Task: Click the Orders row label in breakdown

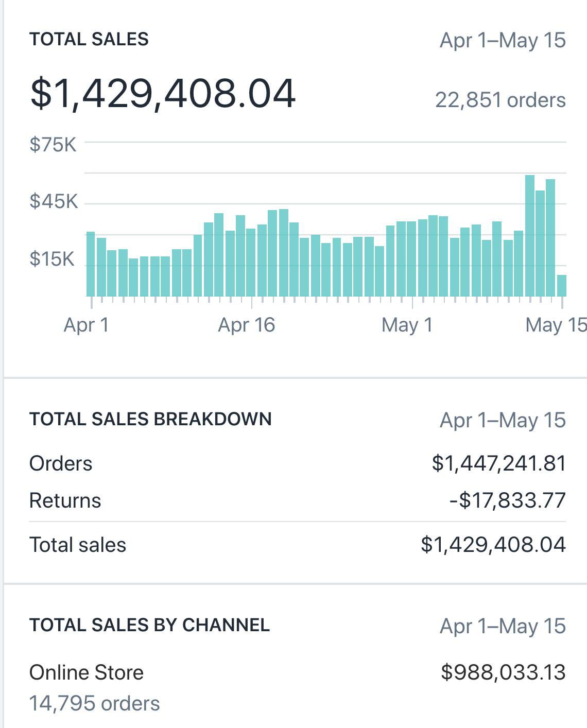Action: [x=61, y=463]
